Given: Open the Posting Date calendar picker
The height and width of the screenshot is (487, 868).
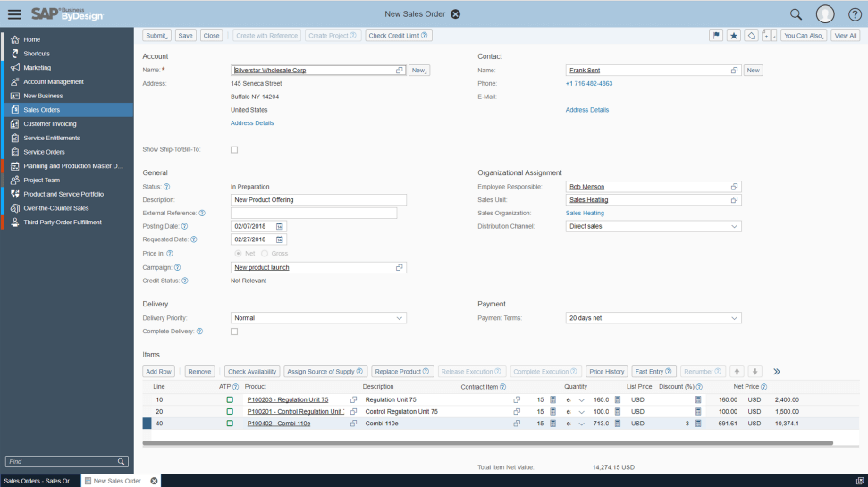Looking at the screenshot, I should tap(280, 226).
